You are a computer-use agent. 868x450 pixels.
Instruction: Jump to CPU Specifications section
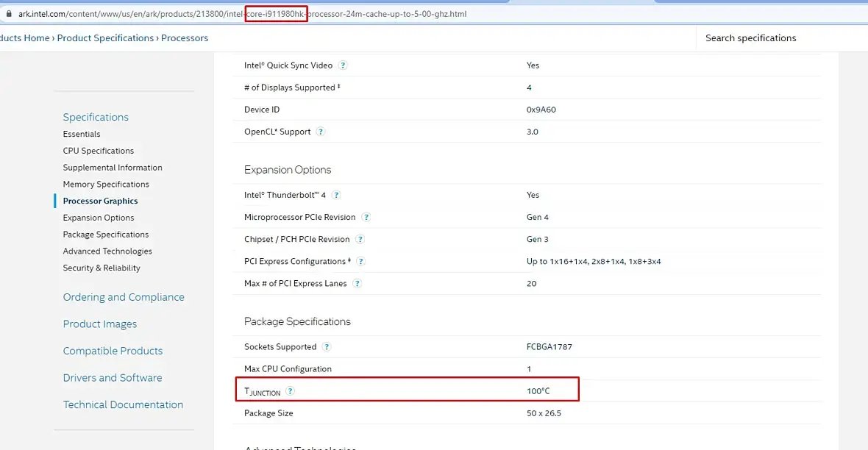pyautogui.click(x=99, y=151)
